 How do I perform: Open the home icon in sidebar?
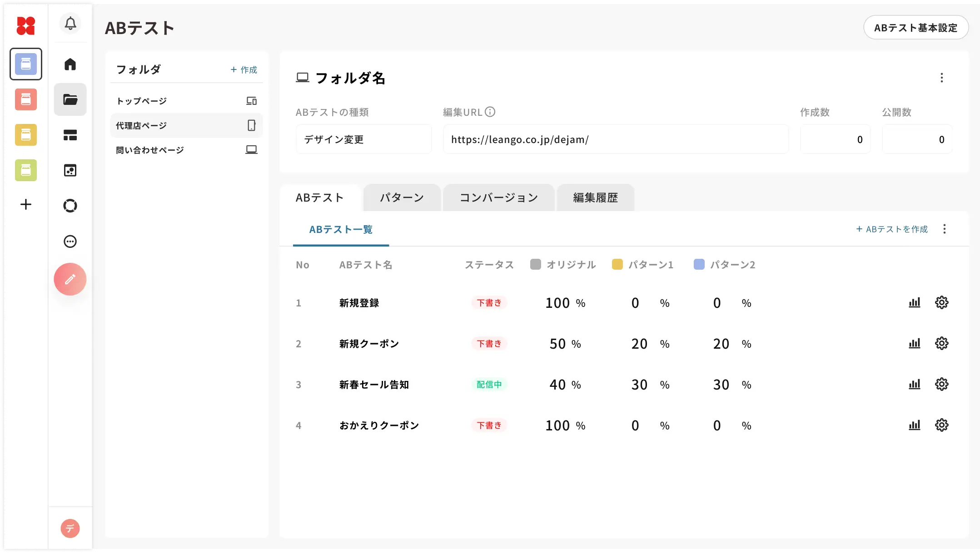70,64
